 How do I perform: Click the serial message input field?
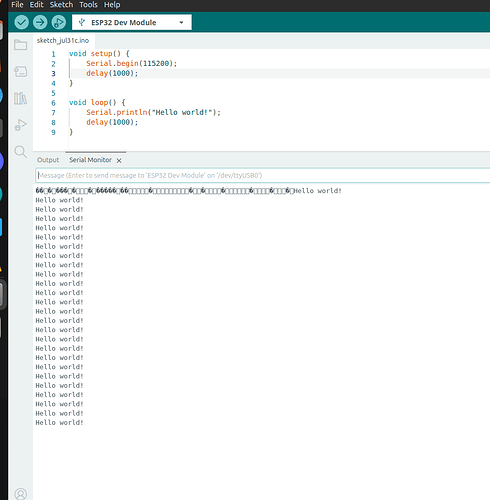(x=263, y=175)
